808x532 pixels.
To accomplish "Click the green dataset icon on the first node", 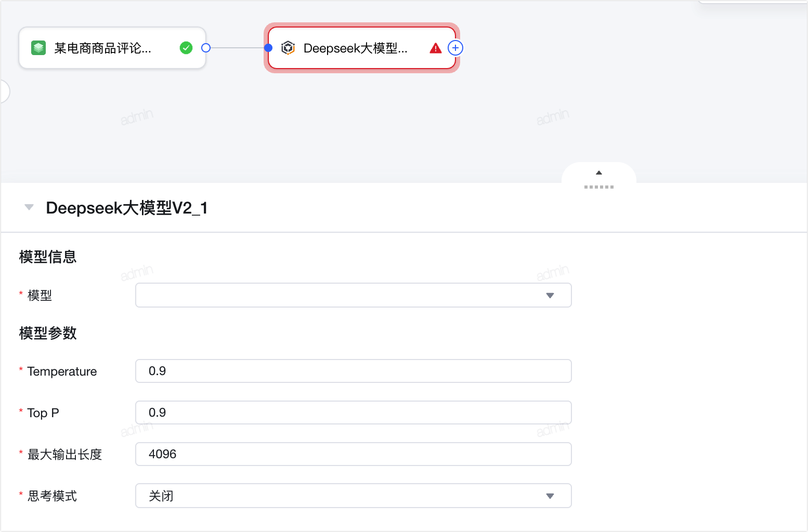I will pos(38,48).
